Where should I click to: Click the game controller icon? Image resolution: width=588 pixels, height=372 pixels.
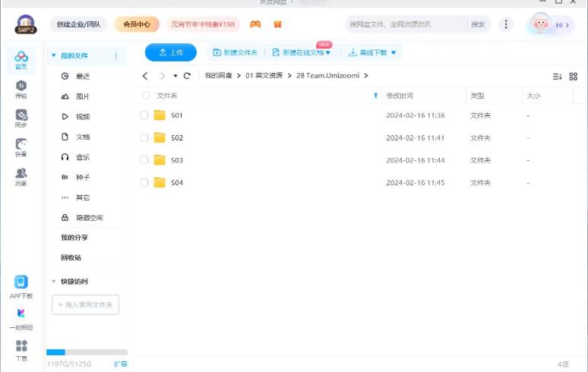point(255,24)
